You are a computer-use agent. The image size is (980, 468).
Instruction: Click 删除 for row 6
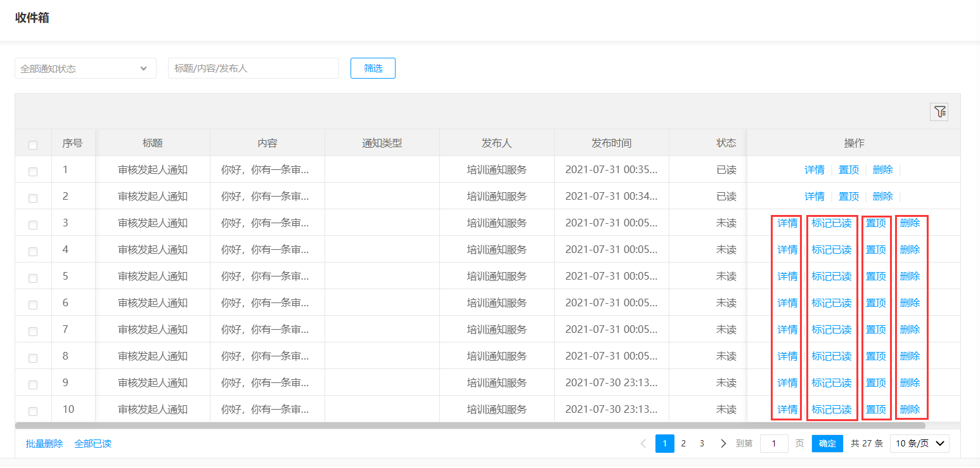click(x=910, y=302)
